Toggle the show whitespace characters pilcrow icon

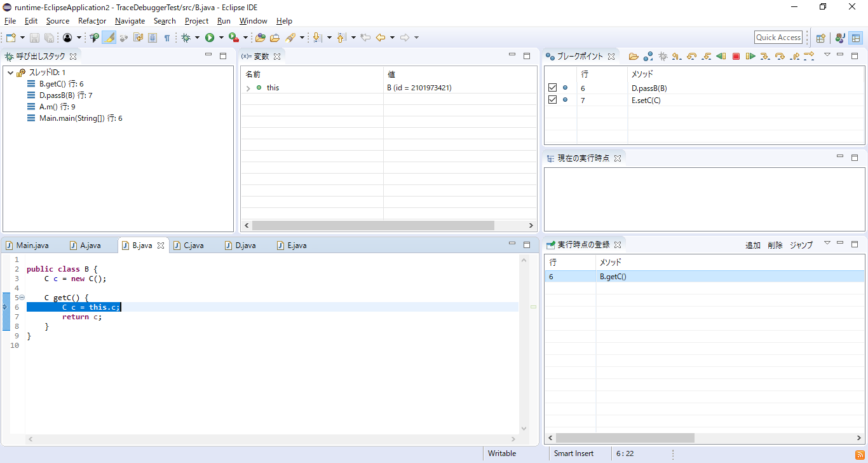tap(167, 38)
